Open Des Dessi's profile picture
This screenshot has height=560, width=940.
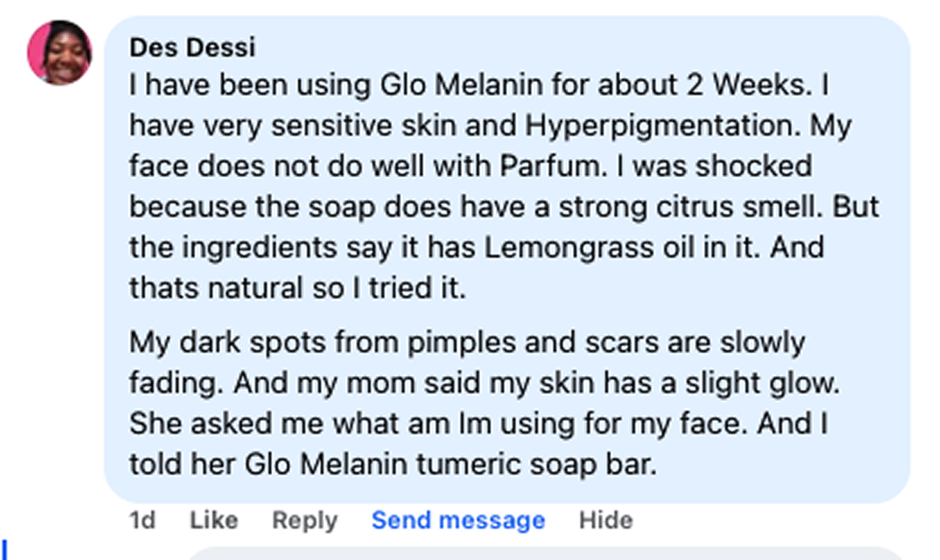coord(60,52)
